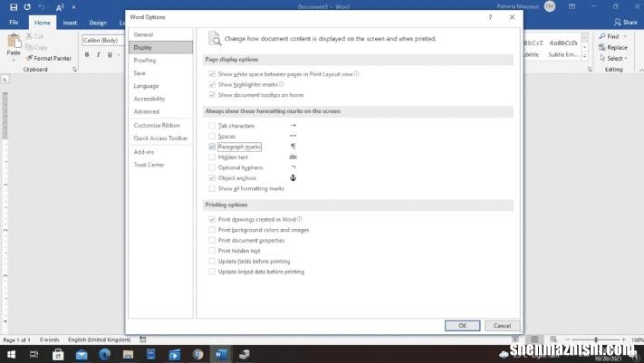Toggle Underline formatting in ribbon
This screenshot has height=363, width=644.
[110, 54]
